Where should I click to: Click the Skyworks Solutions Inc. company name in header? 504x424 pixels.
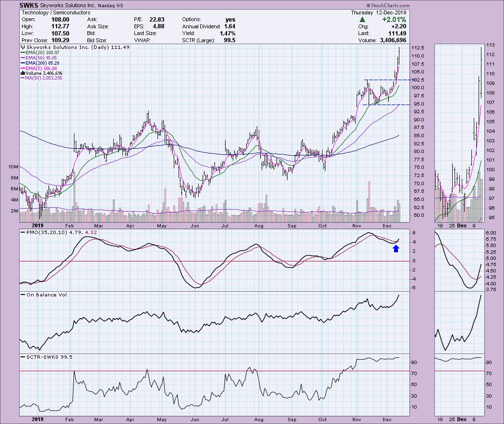click(68, 5)
